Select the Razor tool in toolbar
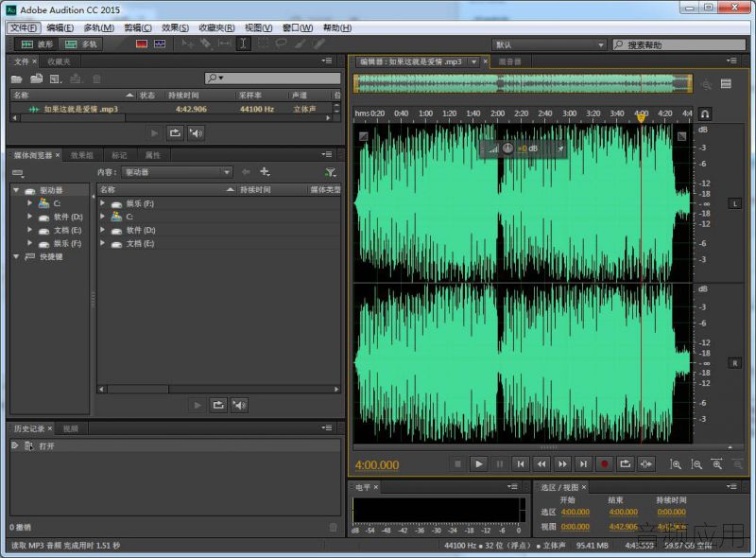Viewport: 756px width, 558px height. tap(206, 44)
